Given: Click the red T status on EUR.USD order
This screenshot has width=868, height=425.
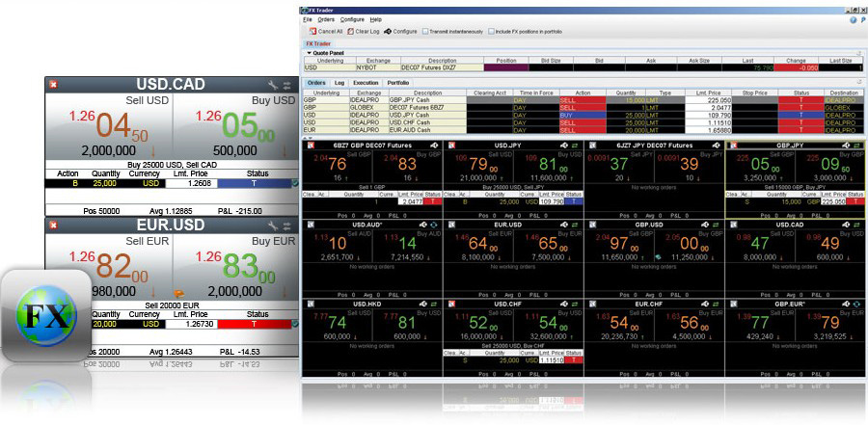Looking at the screenshot, I should 254,324.
